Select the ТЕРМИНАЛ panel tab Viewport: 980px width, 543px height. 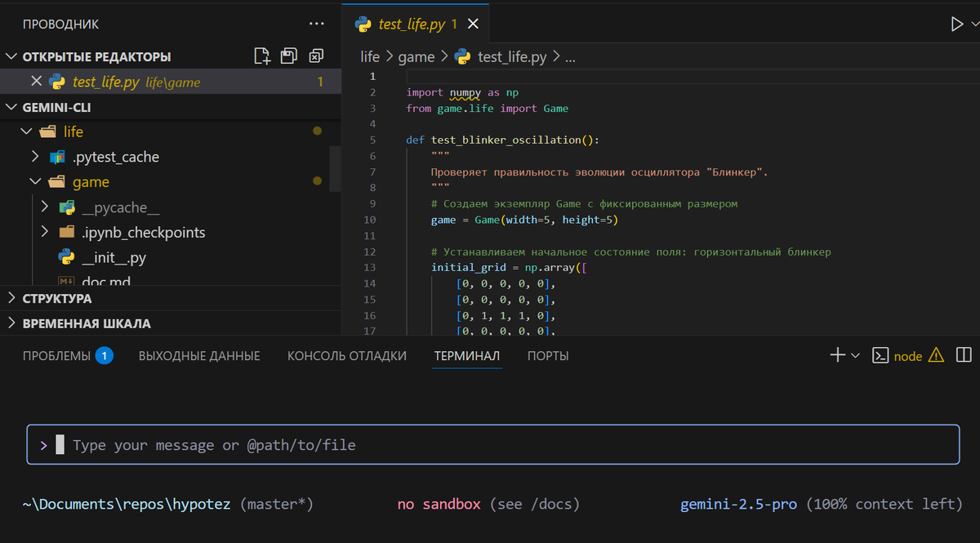(467, 356)
